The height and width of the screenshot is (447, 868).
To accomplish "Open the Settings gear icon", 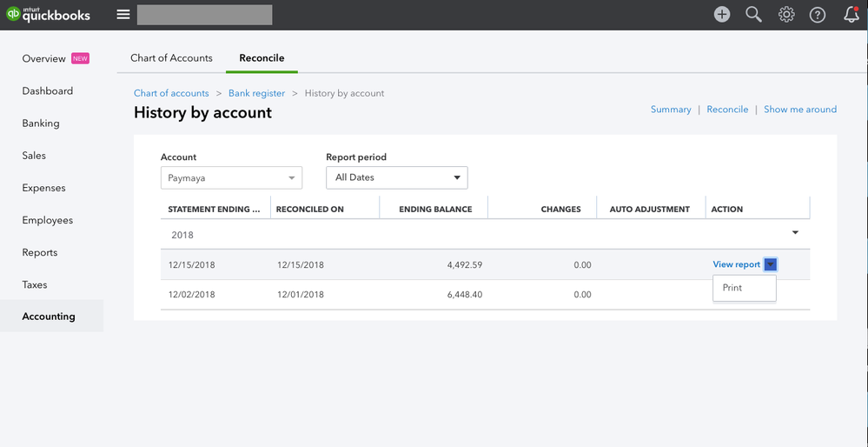I will coord(786,15).
